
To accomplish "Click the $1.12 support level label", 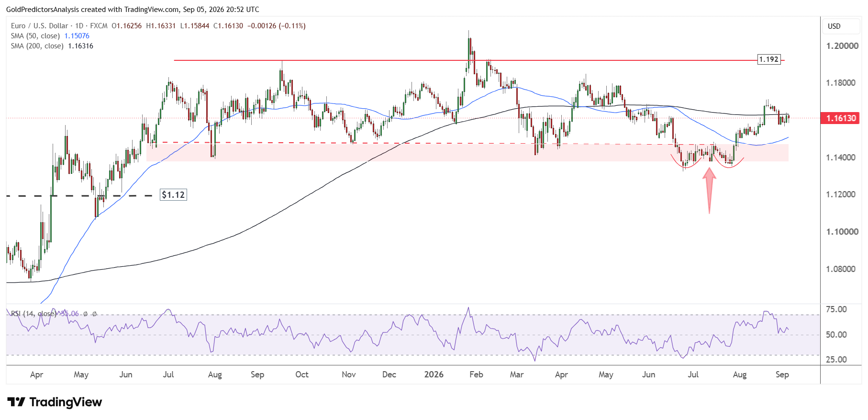I will point(173,195).
